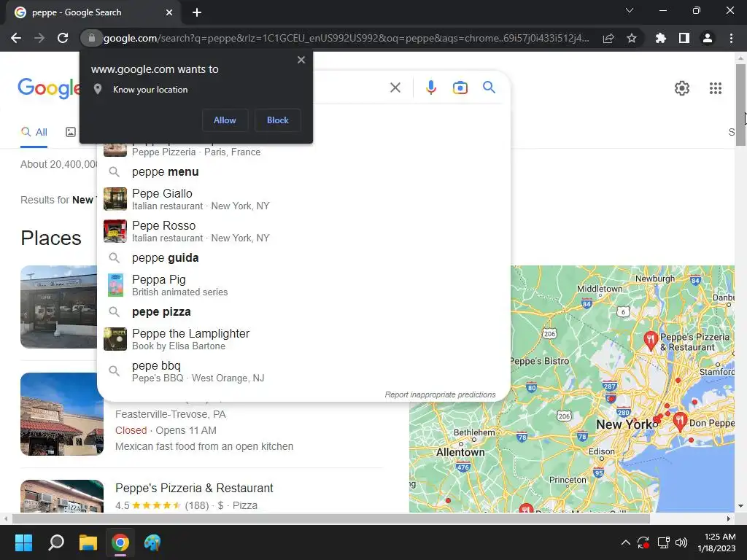Click Peppe's Pizzeria & Restaurant map pin
747x560 pixels.
click(x=650, y=341)
